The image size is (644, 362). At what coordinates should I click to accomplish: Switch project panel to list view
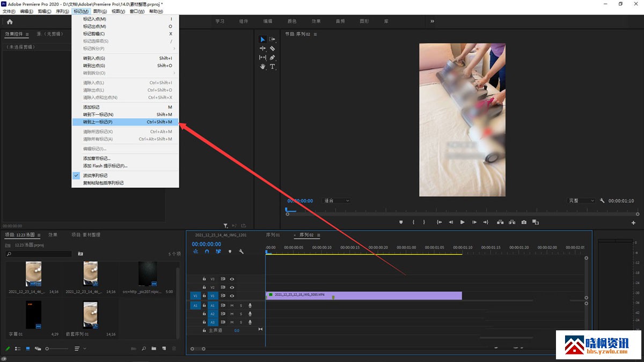[x=18, y=349]
